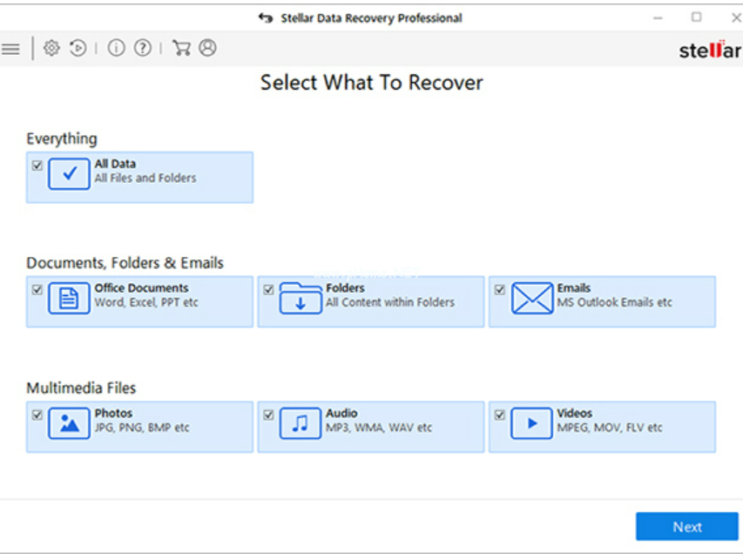
Task: Uncheck the All Data checkbox
Action: (x=37, y=165)
